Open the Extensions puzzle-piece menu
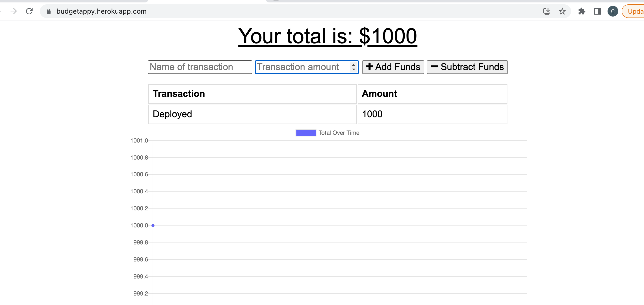The height and width of the screenshot is (305, 644). (582, 11)
